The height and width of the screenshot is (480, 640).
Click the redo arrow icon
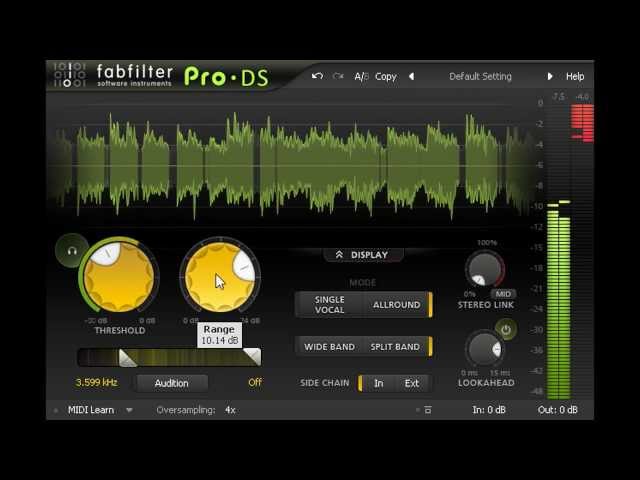coord(338,76)
